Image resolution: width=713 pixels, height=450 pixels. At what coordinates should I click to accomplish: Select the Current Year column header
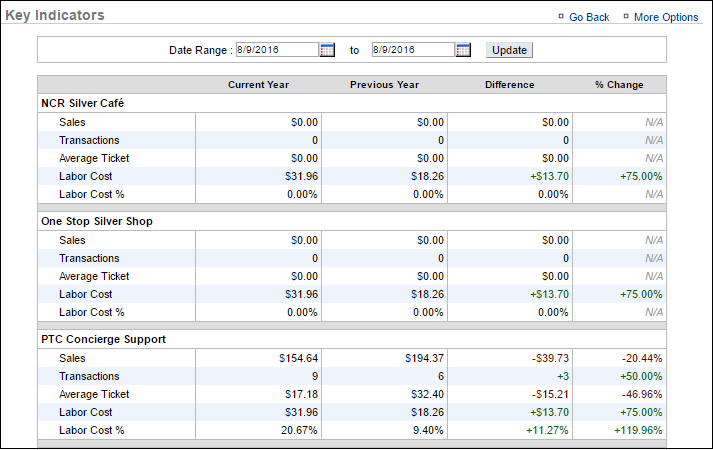click(x=258, y=85)
